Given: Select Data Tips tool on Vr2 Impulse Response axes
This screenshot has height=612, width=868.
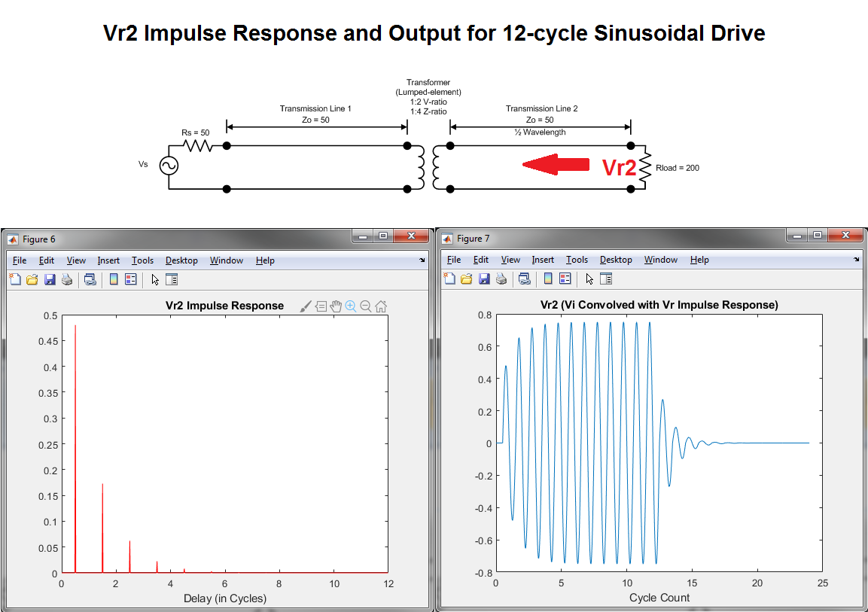Looking at the screenshot, I should coord(321,306).
